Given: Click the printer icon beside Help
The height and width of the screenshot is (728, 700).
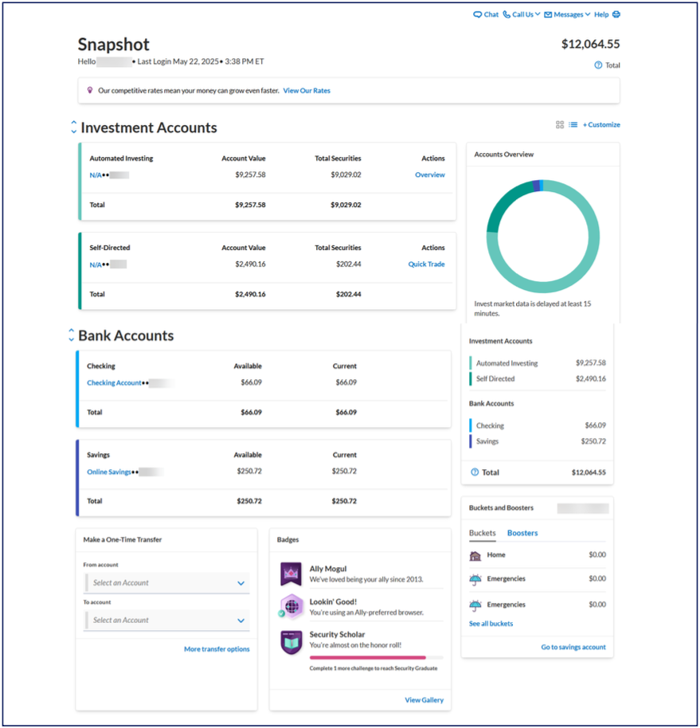Looking at the screenshot, I should click(x=616, y=14).
